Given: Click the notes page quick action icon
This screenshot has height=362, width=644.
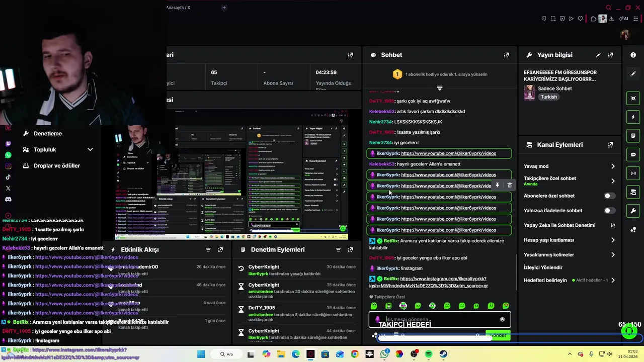Looking at the screenshot, I should pyautogui.click(x=633, y=136).
